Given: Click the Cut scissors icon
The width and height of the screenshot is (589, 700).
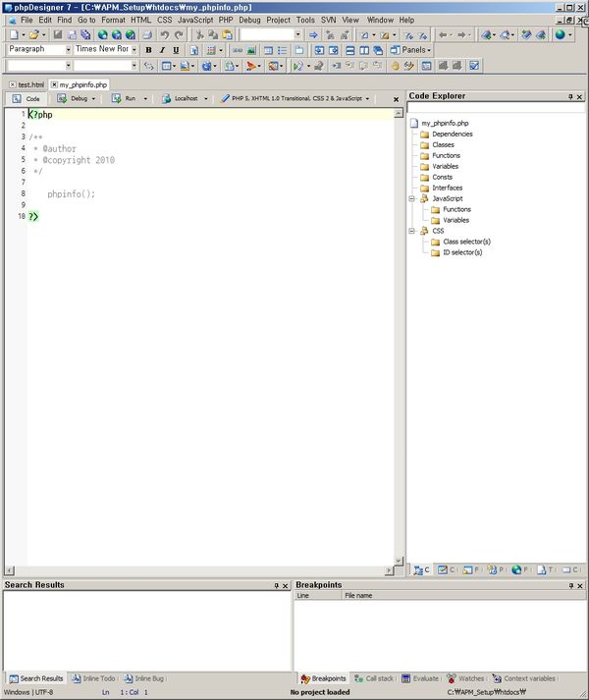Looking at the screenshot, I should (199, 34).
